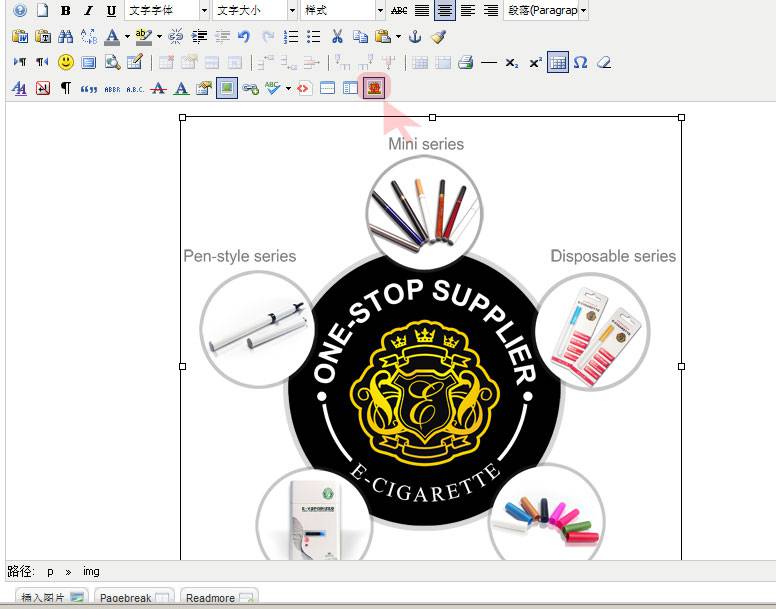Click the print icon
This screenshot has width=776, height=609.
click(465, 62)
